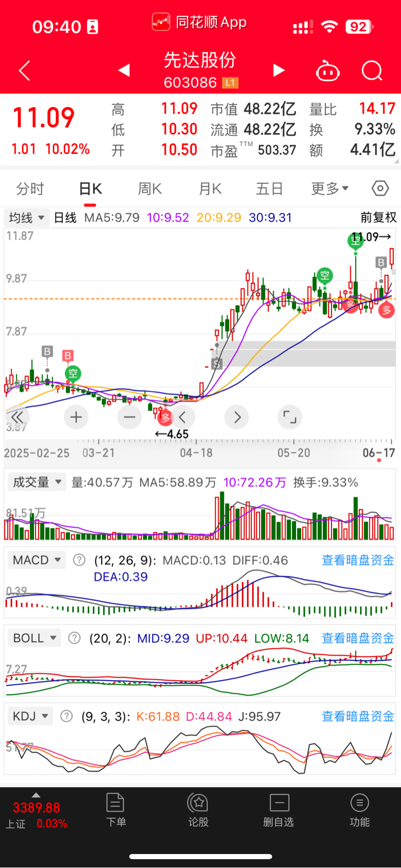401x868 pixels.
Task: Tap the DEA:0.39 value
Action: coord(121,577)
